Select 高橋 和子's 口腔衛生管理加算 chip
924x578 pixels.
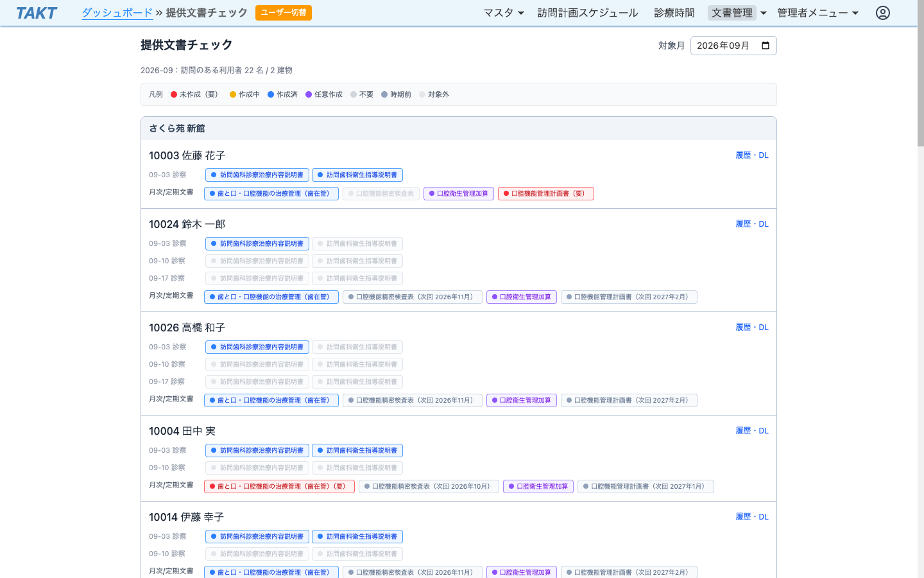[522, 400]
